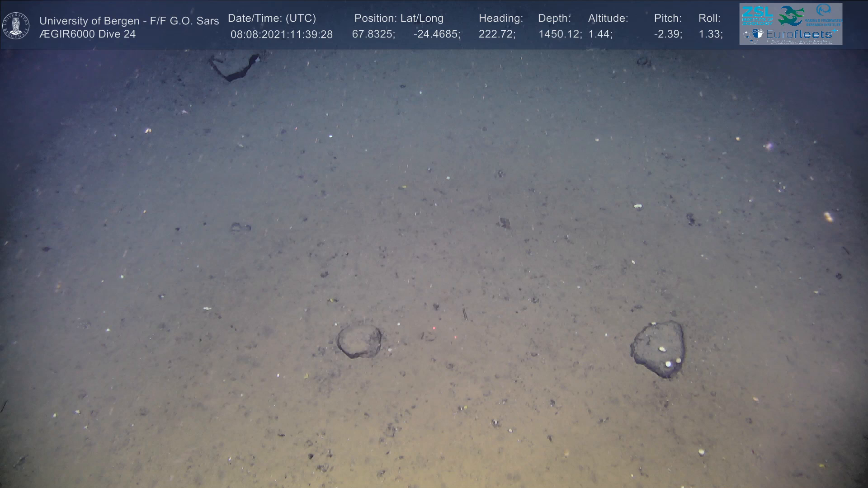The width and height of the screenshot is (868, 488).
Task: Click the ZSL Institute of Zoology logo
Action: coord(758,16)
